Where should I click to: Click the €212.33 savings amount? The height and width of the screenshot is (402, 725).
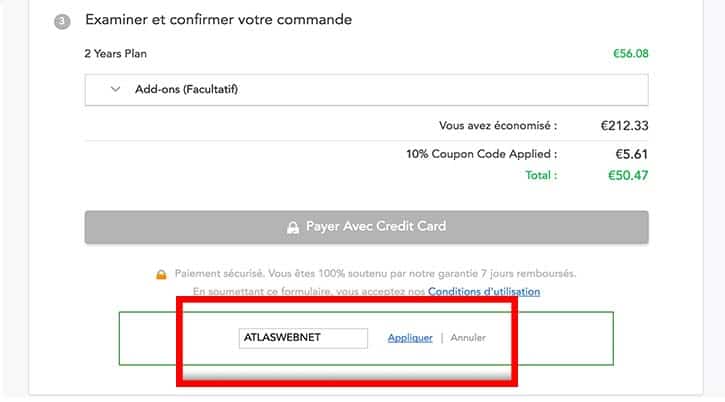pos(624,126)
